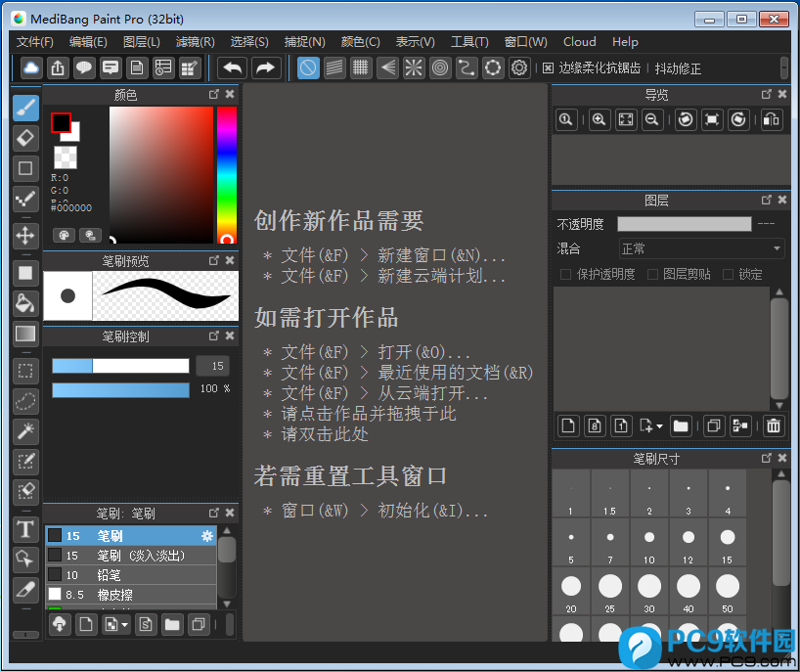Enable 图层剪贴 checkbox
Screen dimensions: 800x672
[x=652, y=275]
